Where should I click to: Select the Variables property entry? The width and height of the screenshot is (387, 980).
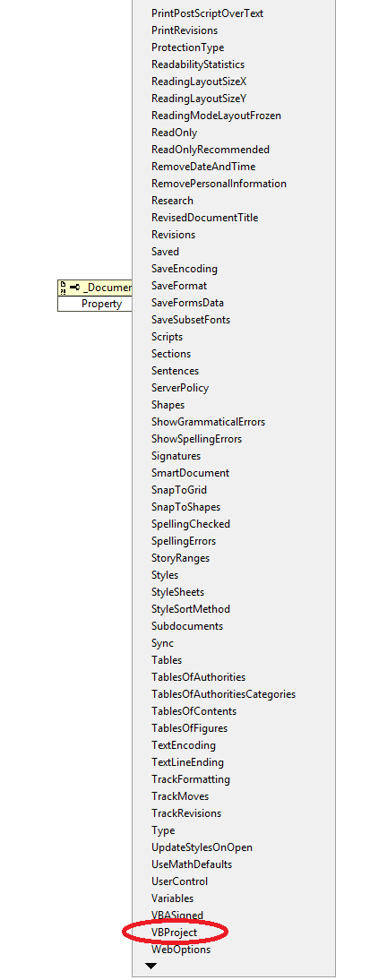click(173, 898)
